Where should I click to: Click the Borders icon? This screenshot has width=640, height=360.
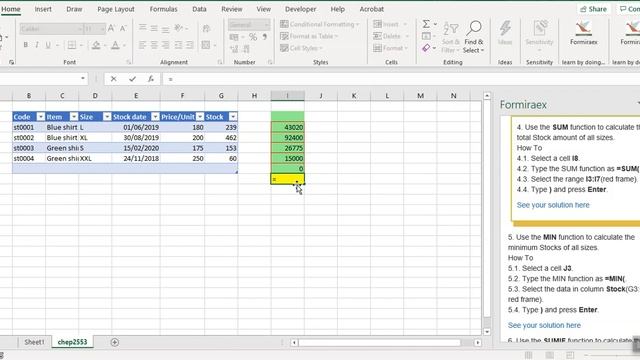tap(72, 45)
